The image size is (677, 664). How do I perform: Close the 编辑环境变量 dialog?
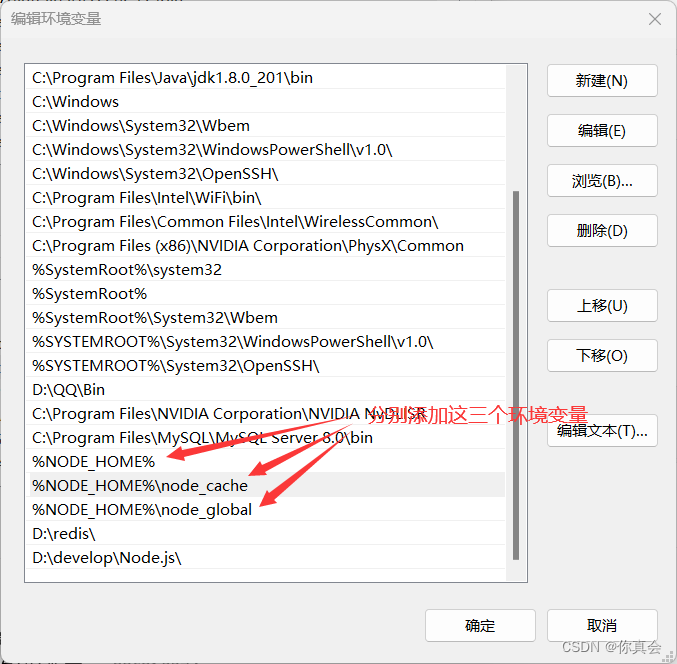pos(655,19)
